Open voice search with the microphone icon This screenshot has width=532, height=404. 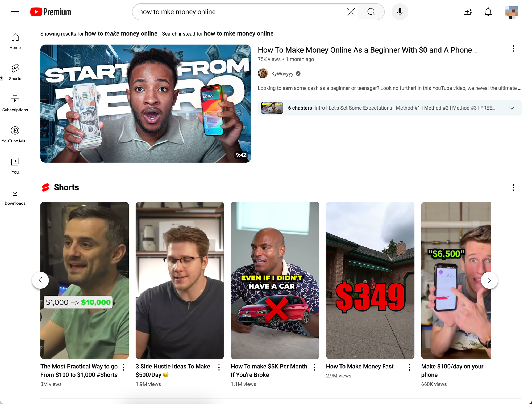(x=400, y=12)
